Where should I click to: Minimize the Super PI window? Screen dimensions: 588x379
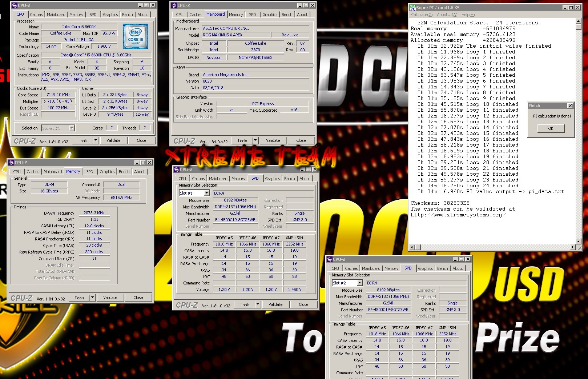(x=565, y=8)
